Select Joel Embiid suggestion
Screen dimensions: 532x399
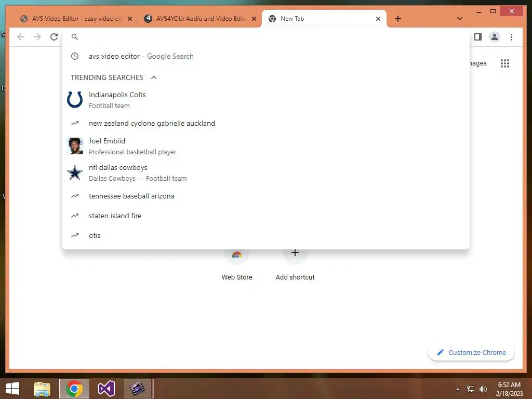tap(266, 146)
